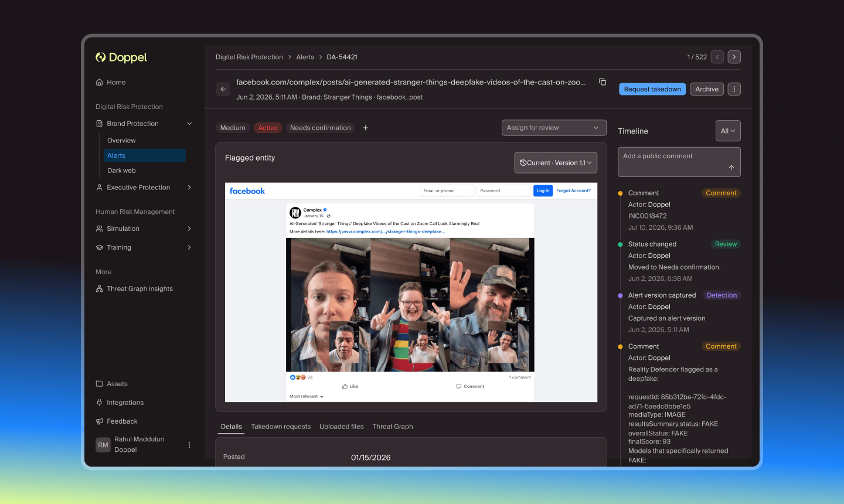Click the Review label in timeline
This screenshot has height=504, width=844.
(x=726, y=244)
